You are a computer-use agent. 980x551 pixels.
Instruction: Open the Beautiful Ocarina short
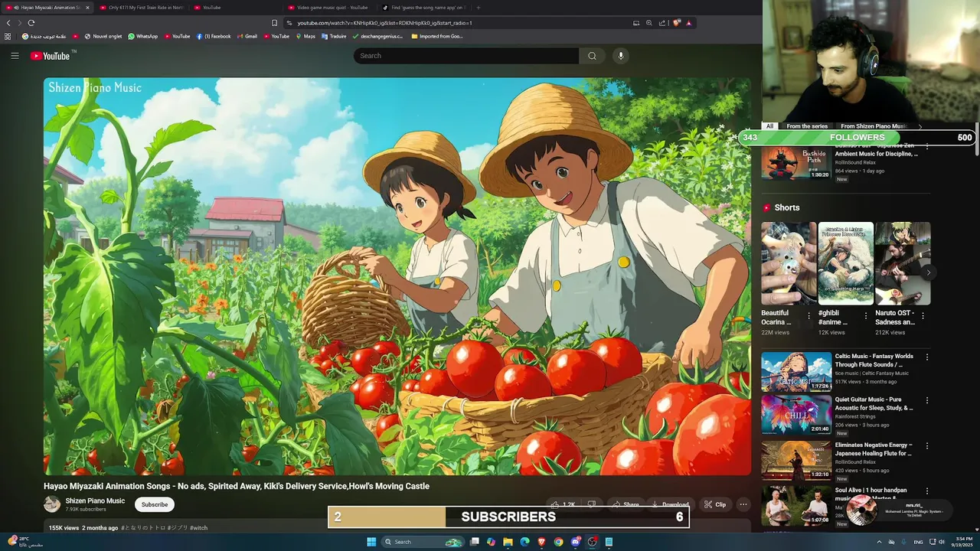click(789, 264)
